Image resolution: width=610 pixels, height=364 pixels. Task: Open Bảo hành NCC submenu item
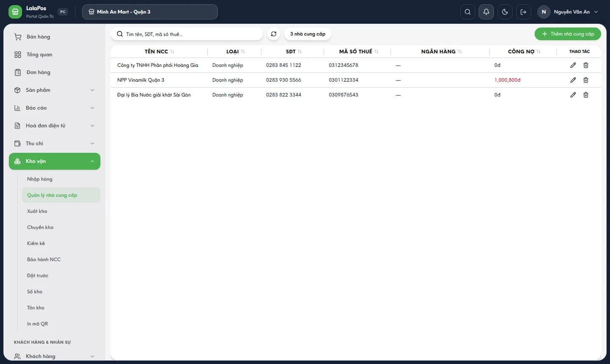[61, 259]
